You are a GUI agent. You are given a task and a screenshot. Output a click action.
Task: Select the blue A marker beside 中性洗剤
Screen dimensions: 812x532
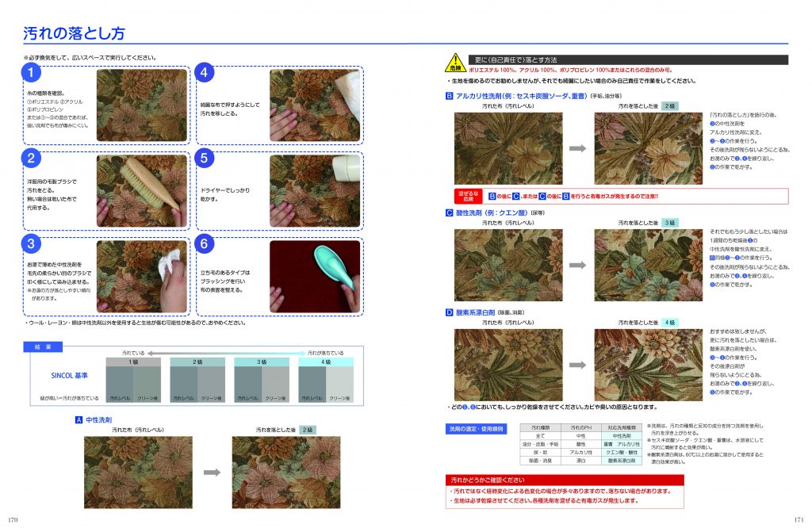point(79,419)
